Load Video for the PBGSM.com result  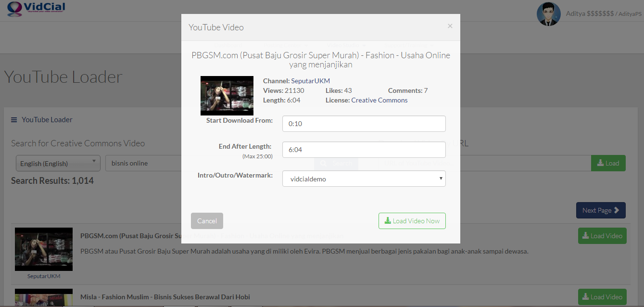point(602,236)
